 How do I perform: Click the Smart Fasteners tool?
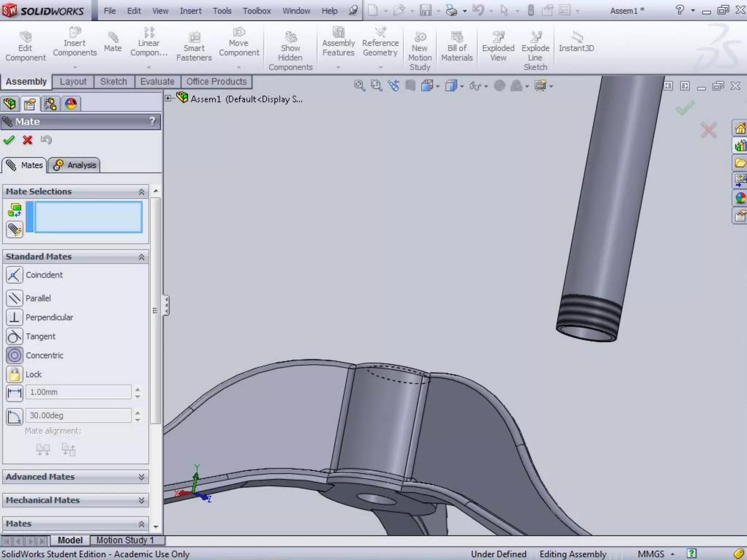pyautogui.click(x=194, y=47)
